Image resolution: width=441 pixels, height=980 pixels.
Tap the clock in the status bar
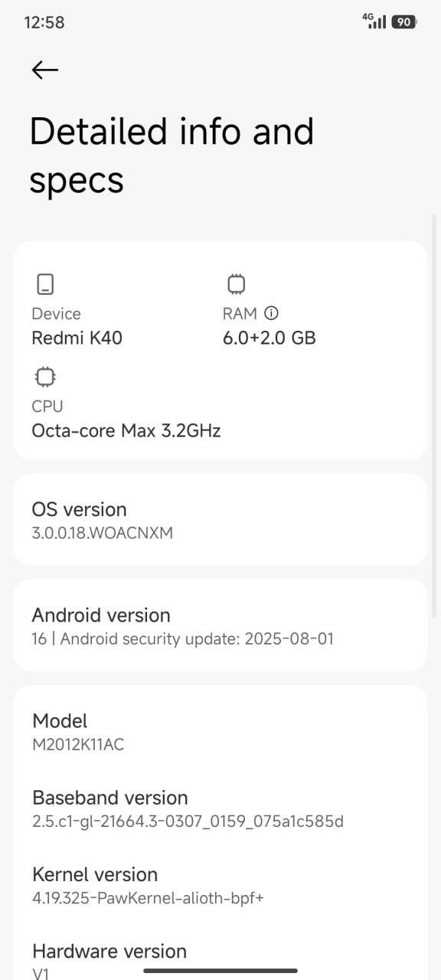tap(44, 22)
